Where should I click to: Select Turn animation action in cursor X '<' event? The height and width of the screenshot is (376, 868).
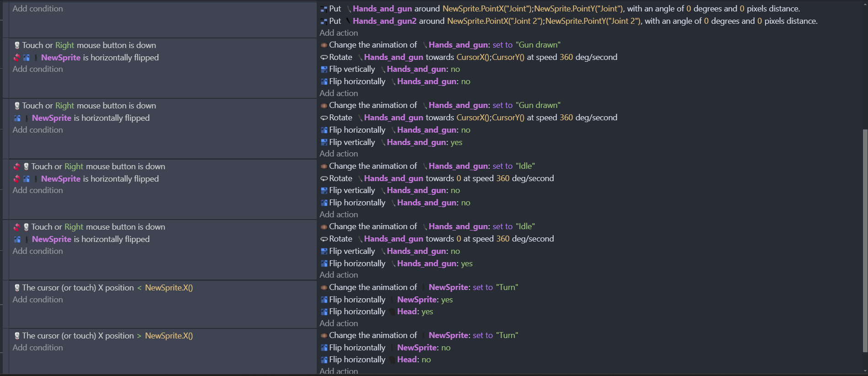click(419, 287)
